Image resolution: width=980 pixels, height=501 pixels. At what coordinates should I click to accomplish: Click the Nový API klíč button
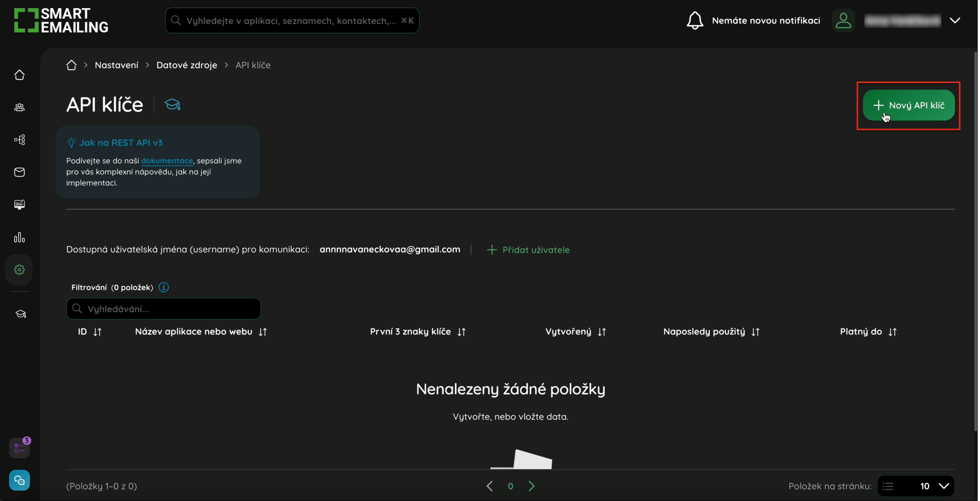pos(908,105)
